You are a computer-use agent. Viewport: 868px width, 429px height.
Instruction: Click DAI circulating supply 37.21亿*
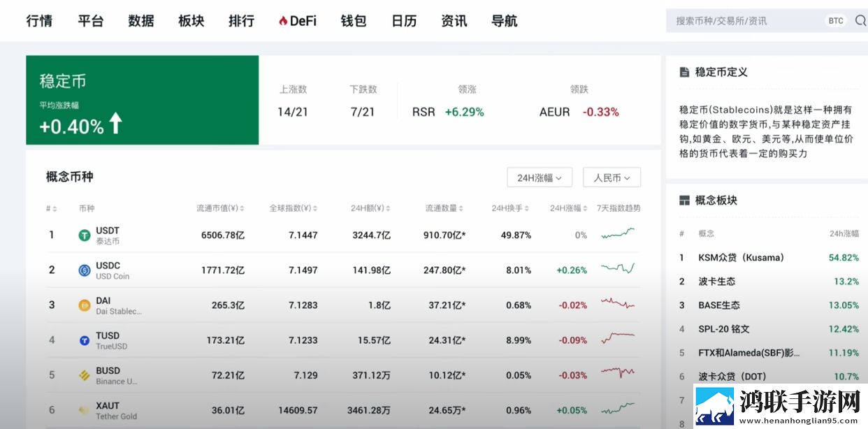447,305
